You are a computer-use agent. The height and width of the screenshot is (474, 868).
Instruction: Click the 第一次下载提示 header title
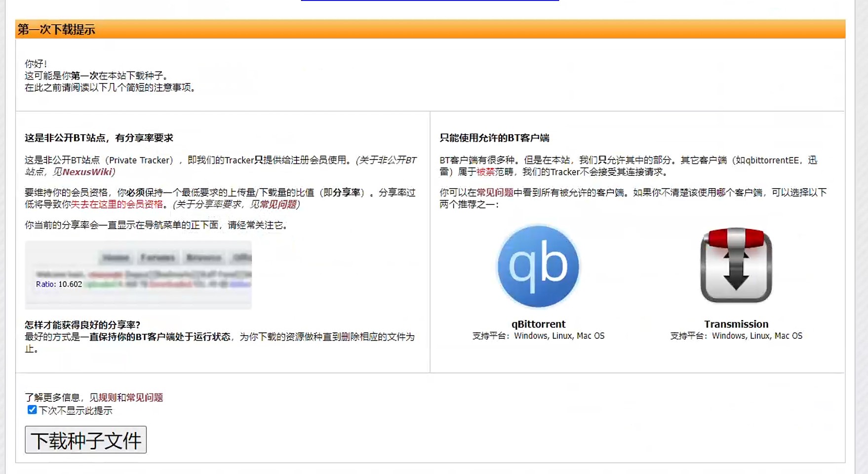click(56, 30)
